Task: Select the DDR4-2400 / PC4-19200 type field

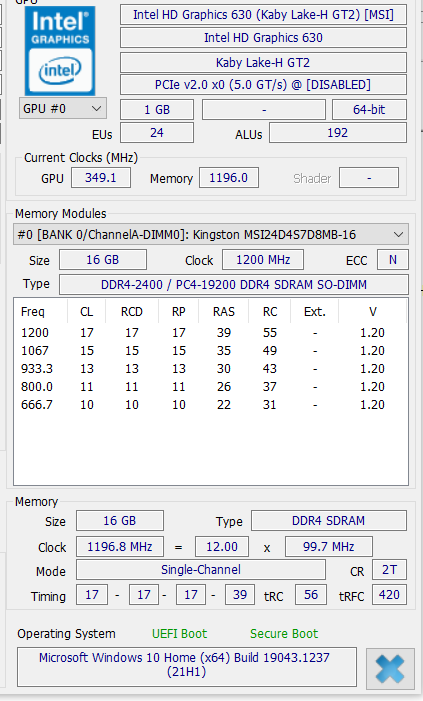Action: point(234,285)
